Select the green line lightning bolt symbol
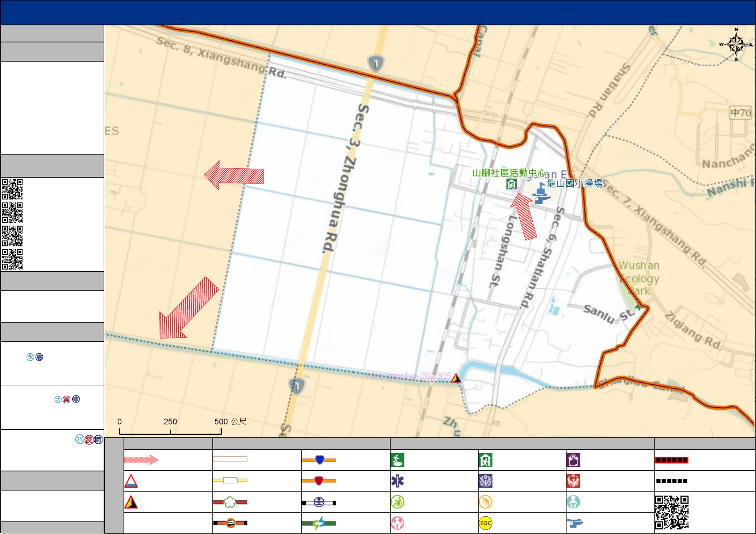 pos(319,523)
